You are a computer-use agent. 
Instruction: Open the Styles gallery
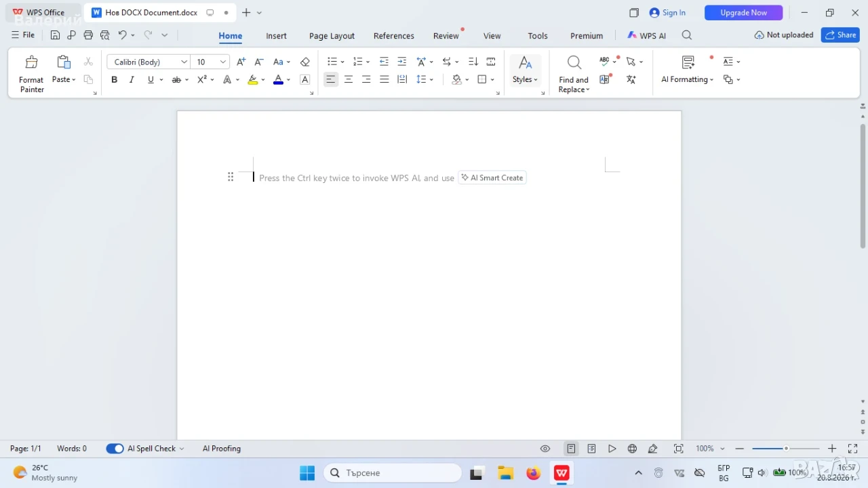pyautogui.click(x=525, y=70)
